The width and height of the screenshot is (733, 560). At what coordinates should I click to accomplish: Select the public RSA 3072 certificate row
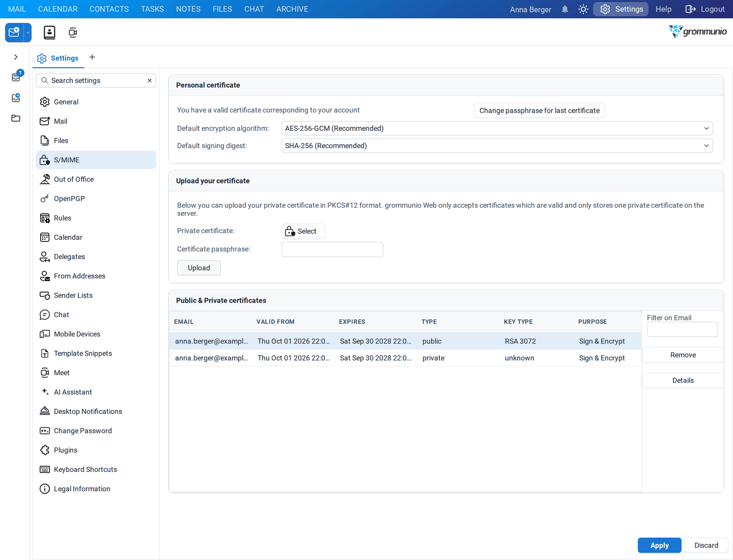(405, 341)
